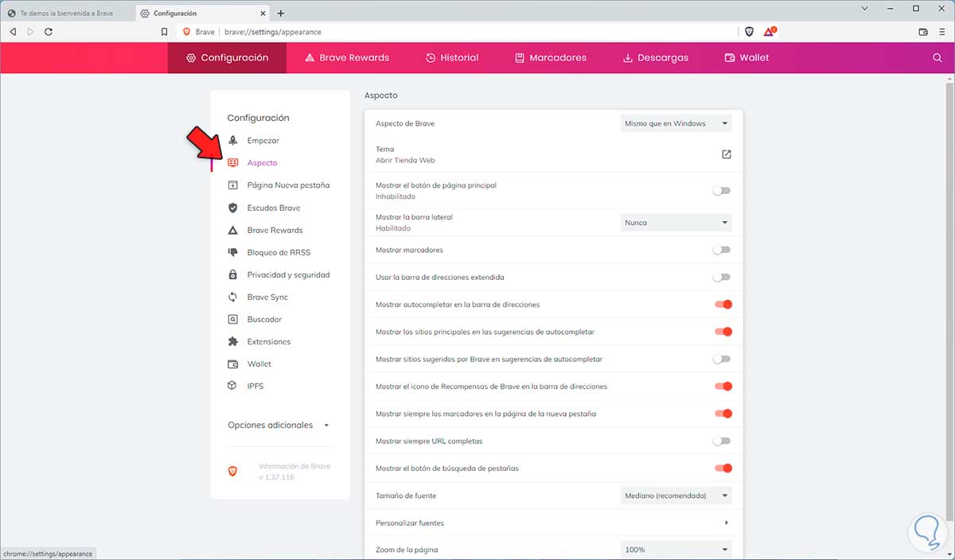Open the Brave Rewards triangle icon in address bar

(x=770, y=32)
